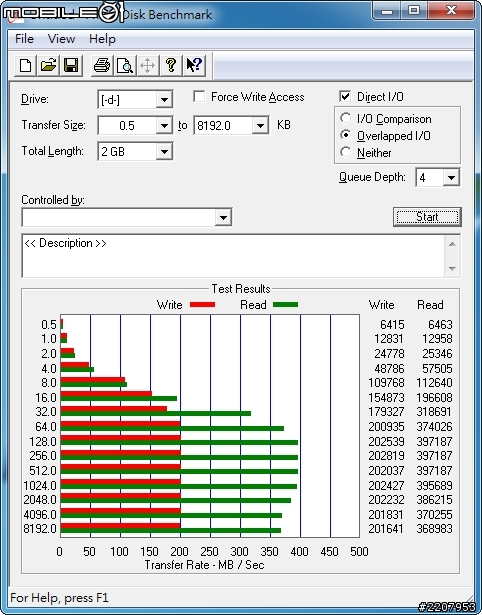Open the File menu
The width and height of the screenshot is (482, 615).
click(x=24, y=39)
